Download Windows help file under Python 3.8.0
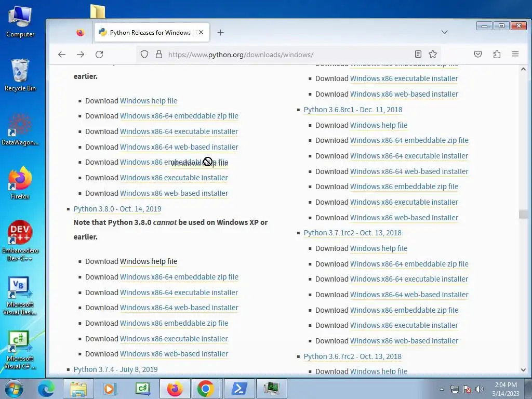 149,261
